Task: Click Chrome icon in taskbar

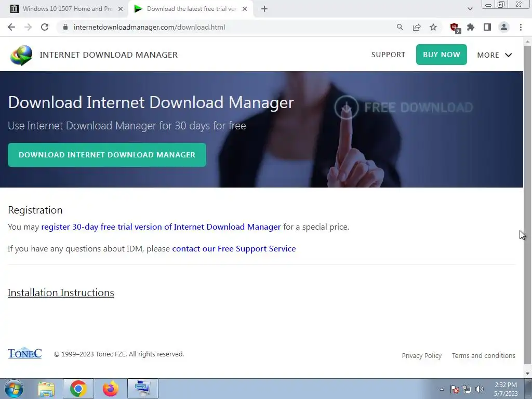Action: coord(78,389)
